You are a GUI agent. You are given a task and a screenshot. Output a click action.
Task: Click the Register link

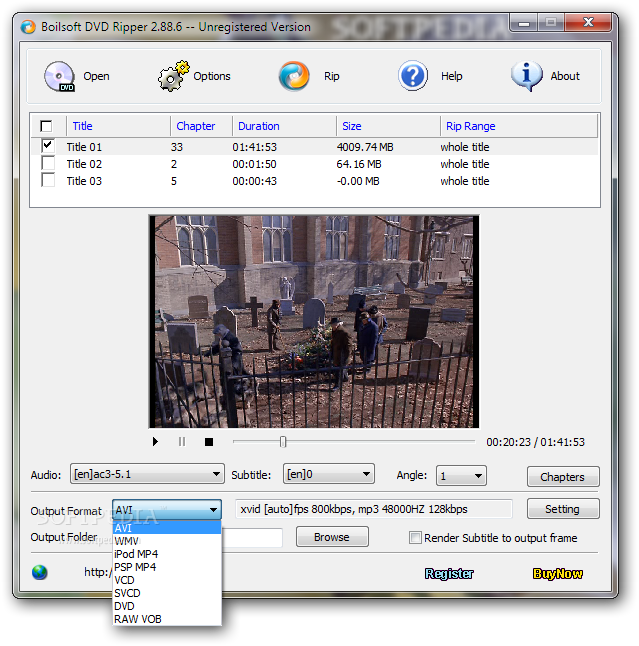(449, 573)
